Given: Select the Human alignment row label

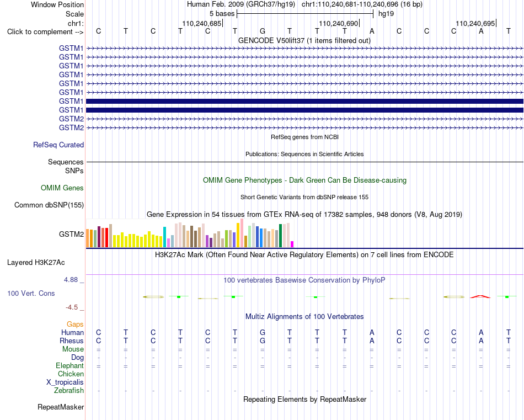Looking at the screenshot, I should (72, 332).
